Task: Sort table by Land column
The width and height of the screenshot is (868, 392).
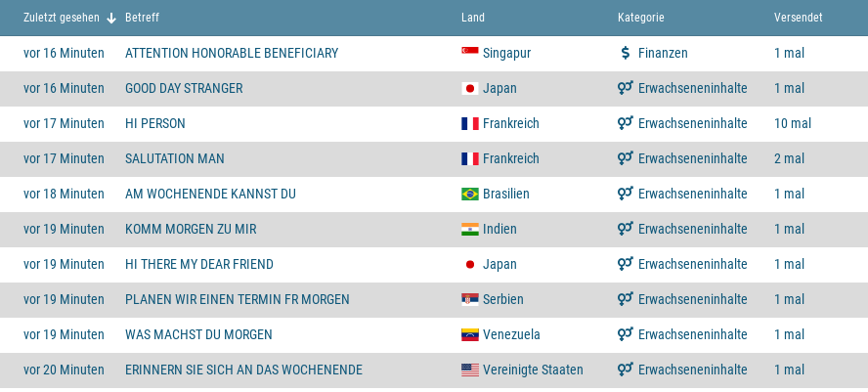Action: (x=473, y=18)
